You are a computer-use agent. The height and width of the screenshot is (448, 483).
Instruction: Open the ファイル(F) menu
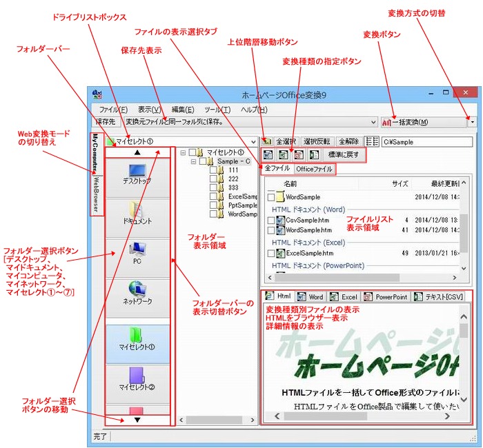point(113,110)
